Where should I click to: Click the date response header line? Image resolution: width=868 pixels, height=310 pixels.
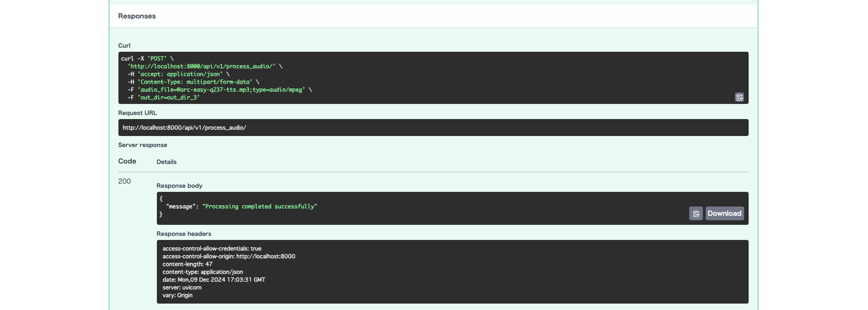pos(214,280)
